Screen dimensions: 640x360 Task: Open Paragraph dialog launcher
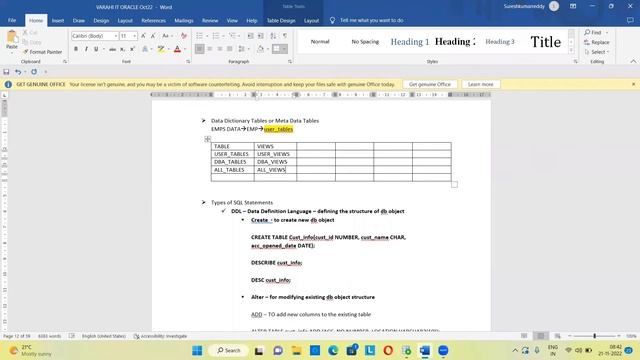point(290,62)
